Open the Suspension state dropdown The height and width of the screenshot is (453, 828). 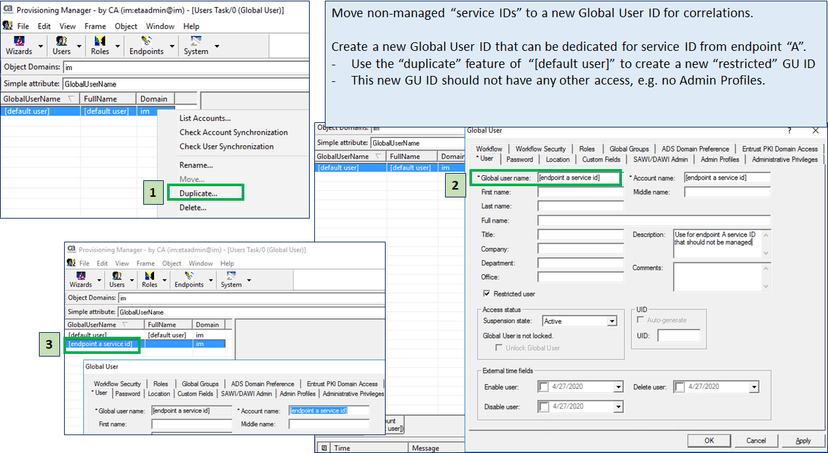point(611,321)
